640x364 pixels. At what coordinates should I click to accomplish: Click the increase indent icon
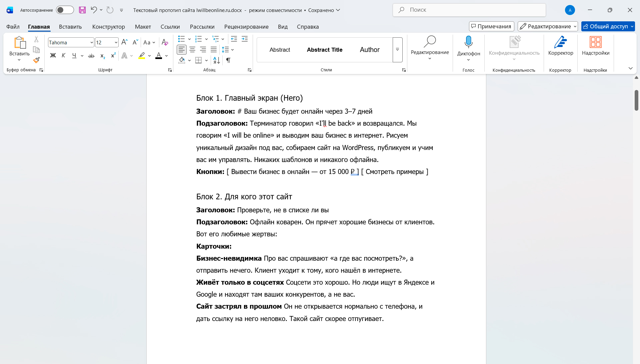245,39
